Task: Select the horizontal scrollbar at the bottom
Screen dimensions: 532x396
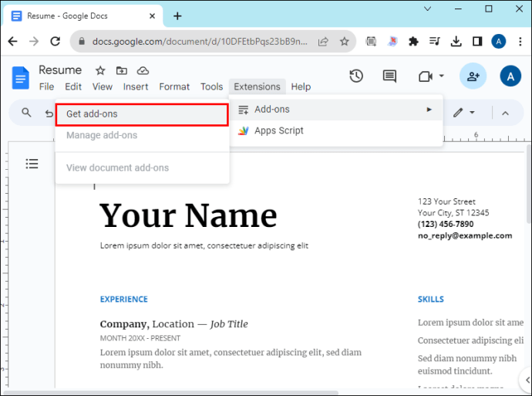Action: 170,393
